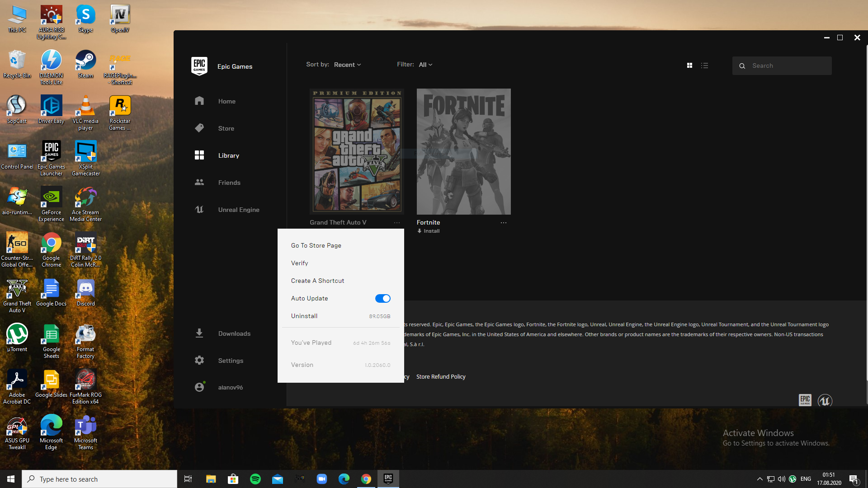Open alanov96 account profile

[230, 387]
